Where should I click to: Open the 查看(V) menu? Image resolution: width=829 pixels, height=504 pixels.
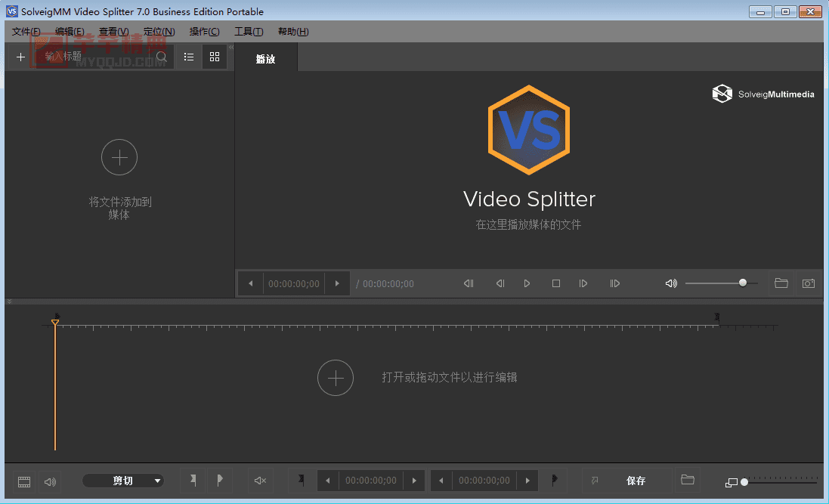point(113,32)
